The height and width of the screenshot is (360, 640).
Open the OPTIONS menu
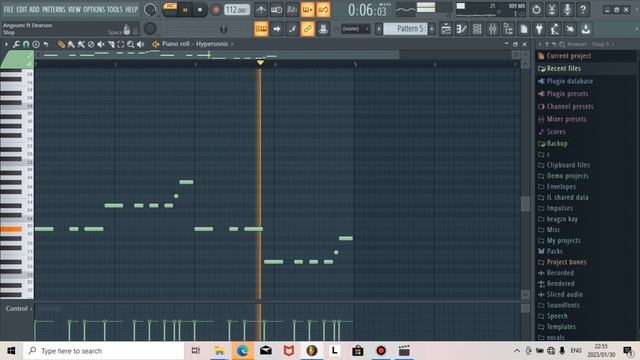(94, 9)
